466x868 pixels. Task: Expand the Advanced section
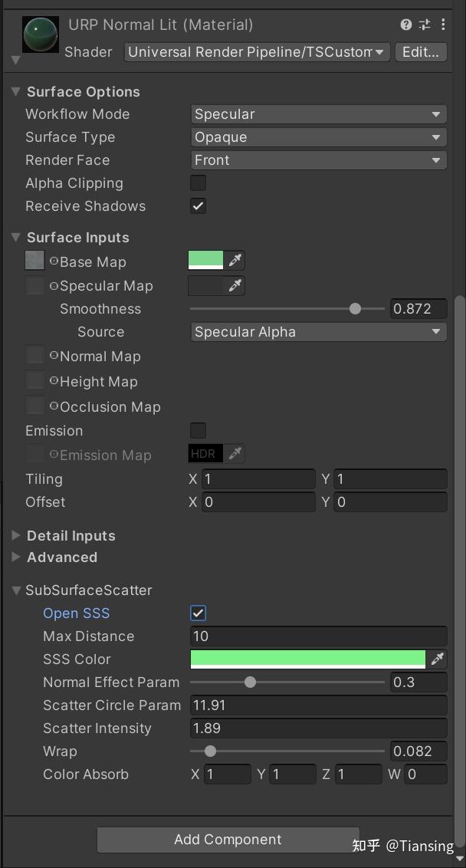[15, 557]
